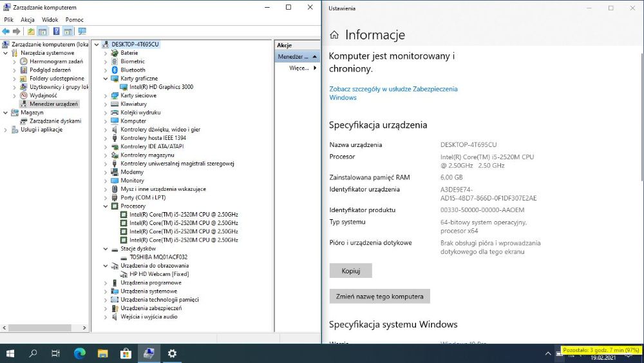The image size is (644, 363).
Task: Open taskbar search magnifier
Action: (33, 353)
